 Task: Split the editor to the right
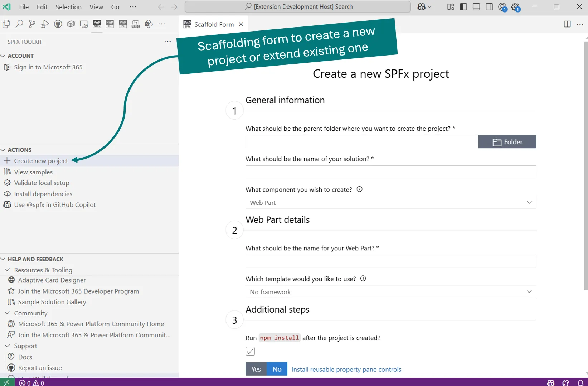pyautogui.click(x=567, y=24)
